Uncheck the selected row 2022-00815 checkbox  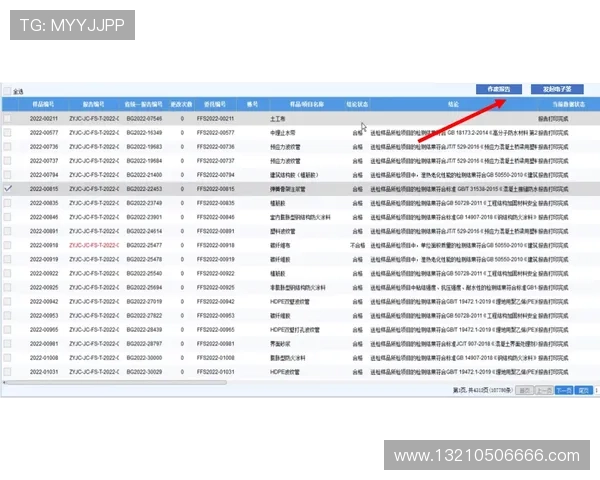point(7,189)
